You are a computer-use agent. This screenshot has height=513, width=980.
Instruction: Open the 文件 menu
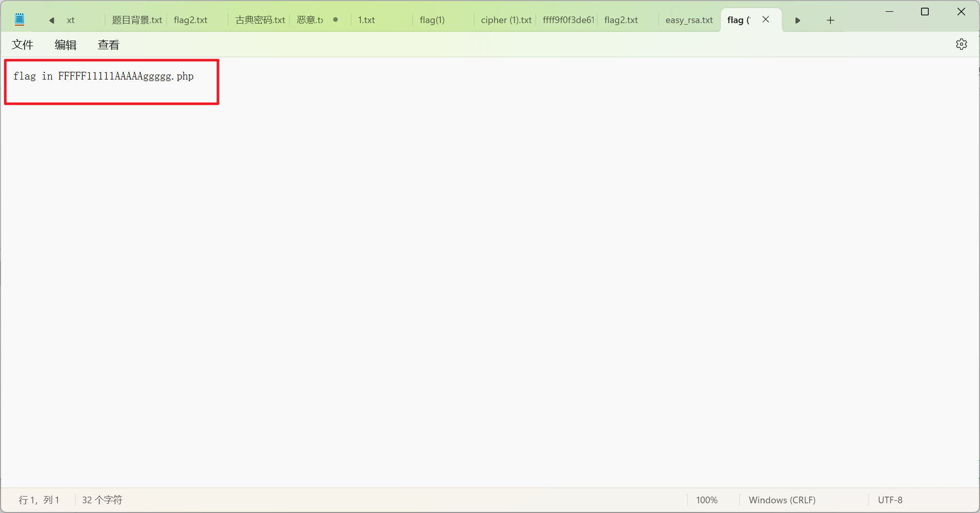23,45
